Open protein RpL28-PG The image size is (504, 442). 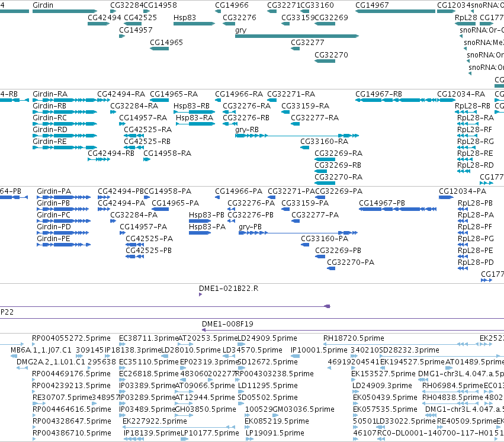coord(463,245)
